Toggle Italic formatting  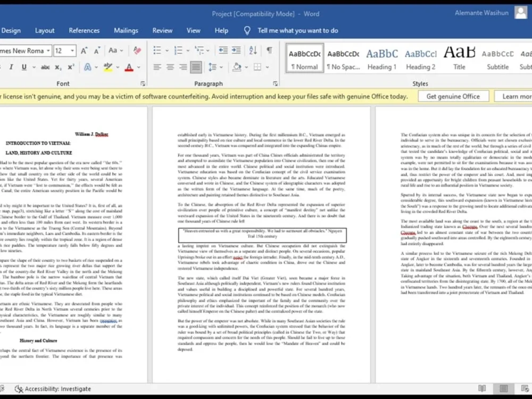(x=11, y=67)
